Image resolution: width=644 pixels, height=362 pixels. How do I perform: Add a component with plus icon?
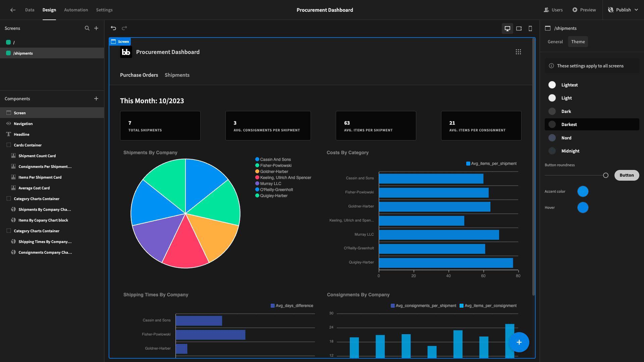click(x=96, y=99)
